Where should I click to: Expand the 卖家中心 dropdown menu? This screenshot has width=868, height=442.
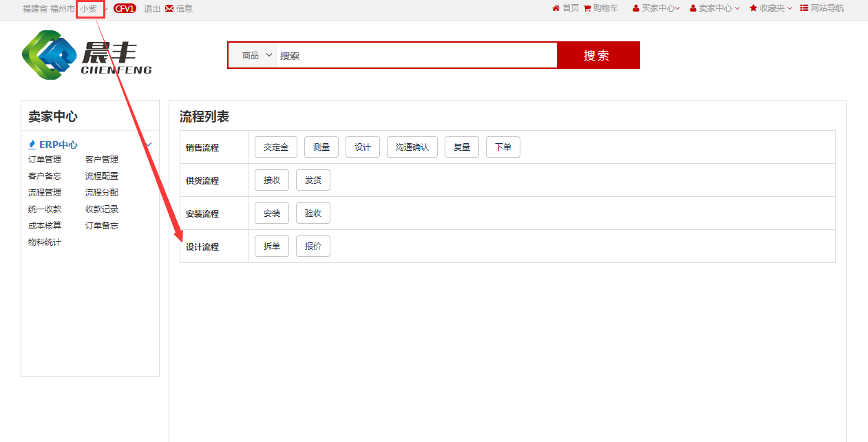(x=714, y=8)
